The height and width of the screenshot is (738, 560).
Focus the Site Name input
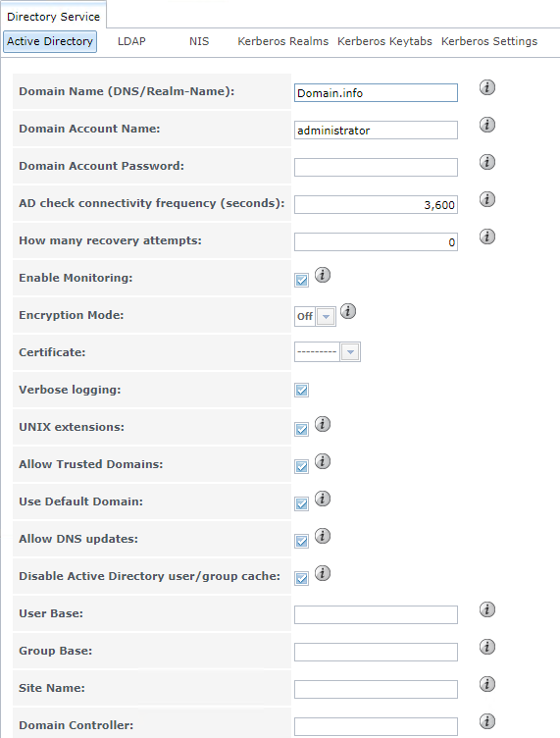click(376, 689)
